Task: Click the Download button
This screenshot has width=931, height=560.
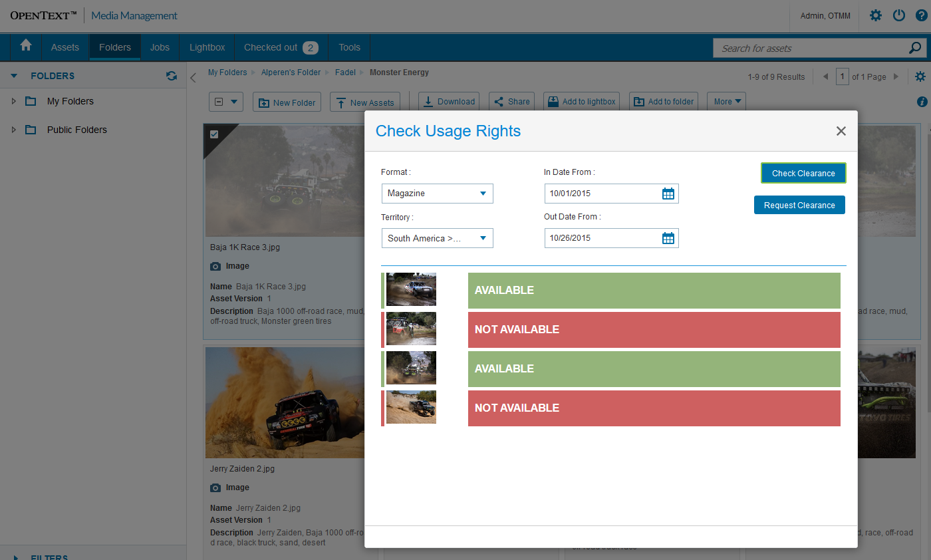Action: pos(450,102)
